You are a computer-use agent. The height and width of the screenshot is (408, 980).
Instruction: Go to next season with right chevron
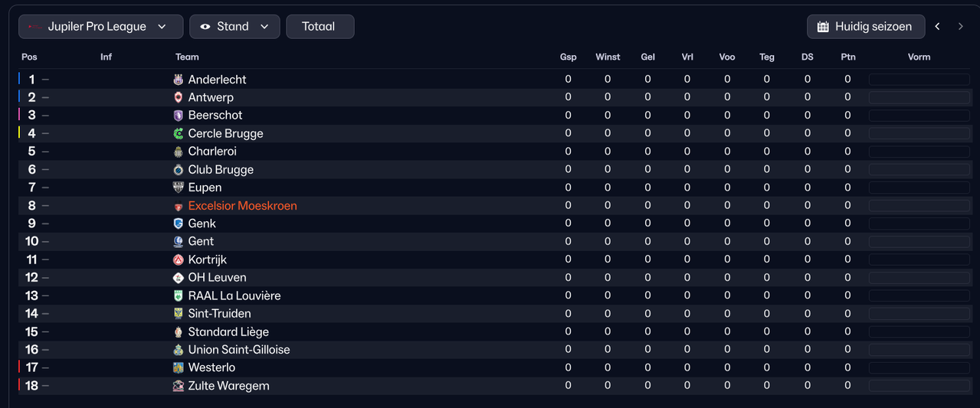961,27
